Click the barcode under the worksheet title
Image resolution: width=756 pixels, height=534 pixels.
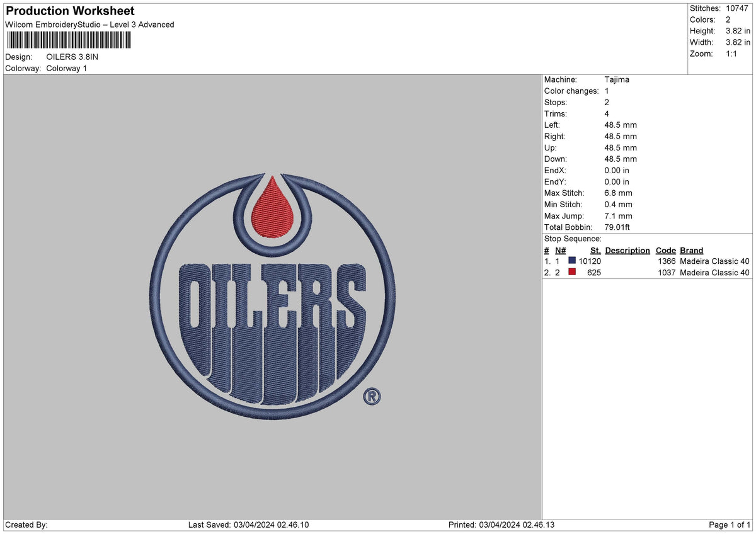[x=69, y=41]
